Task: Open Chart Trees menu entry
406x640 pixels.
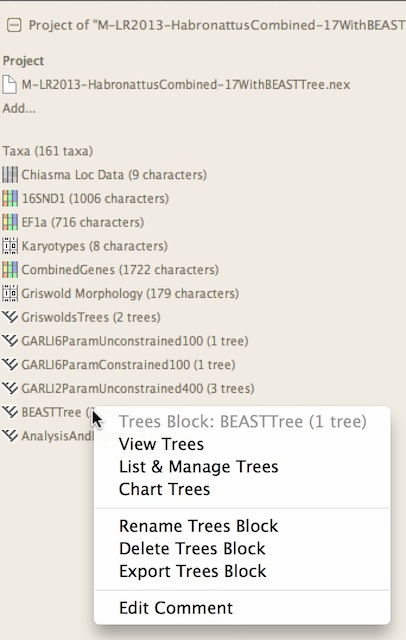Action: click(x=164, y=489)
